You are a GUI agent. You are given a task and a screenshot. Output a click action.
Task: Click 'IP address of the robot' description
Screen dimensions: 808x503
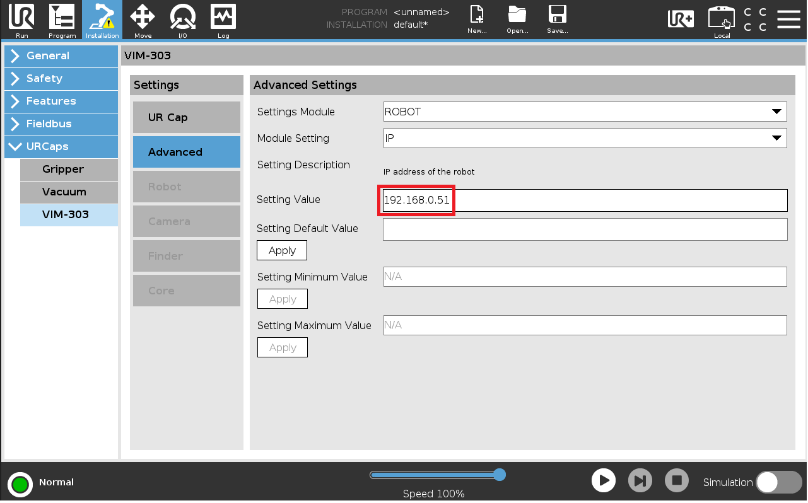click(429, 172)
